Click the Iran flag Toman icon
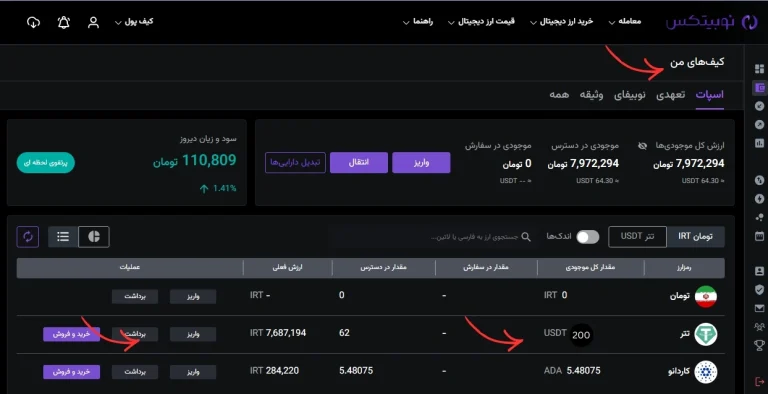768x394 pixels. [706, 296]
